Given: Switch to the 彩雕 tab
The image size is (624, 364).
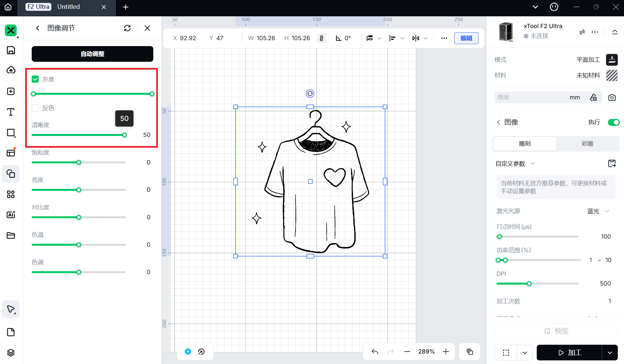Looking at the screenshot, I should [x=587, y=144].
